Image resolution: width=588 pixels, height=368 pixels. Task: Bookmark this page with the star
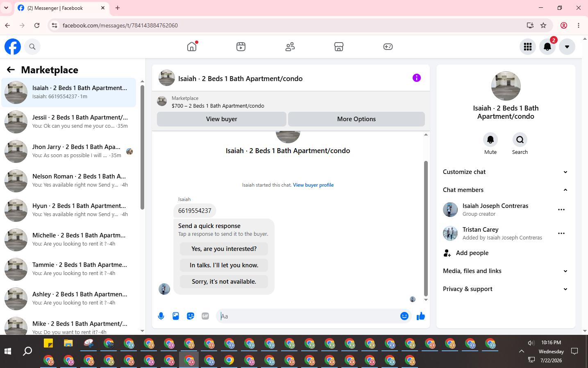pyautogui.click(x=543, y=25)
